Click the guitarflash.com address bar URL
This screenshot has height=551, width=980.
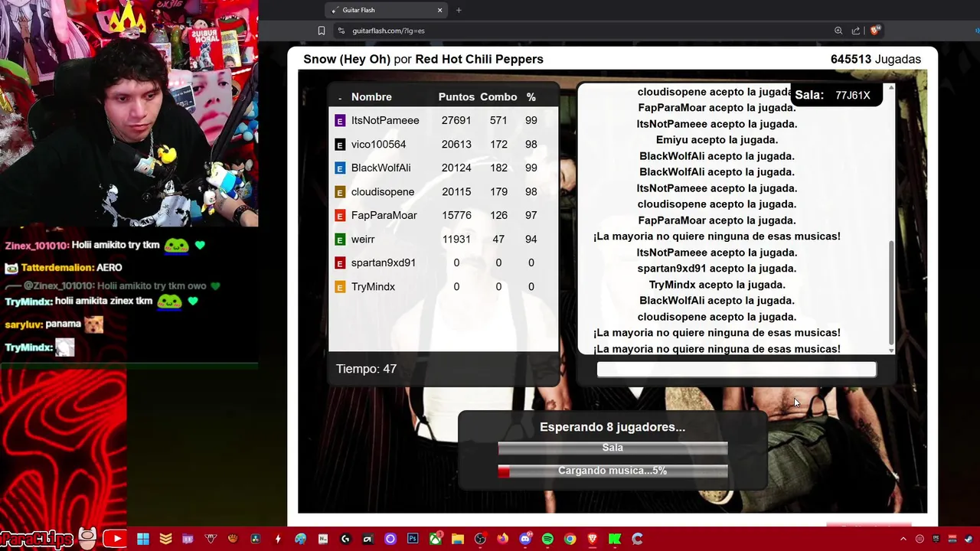388,31
